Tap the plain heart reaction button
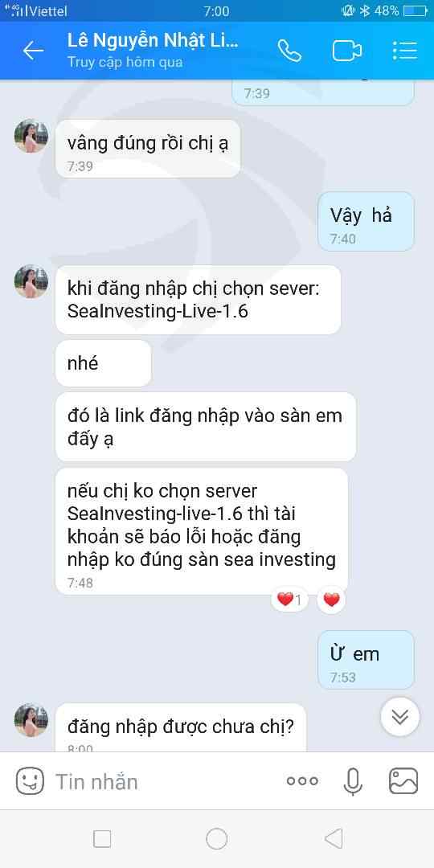434x868 pixels. pyautogui.click(x=331, y=600)
